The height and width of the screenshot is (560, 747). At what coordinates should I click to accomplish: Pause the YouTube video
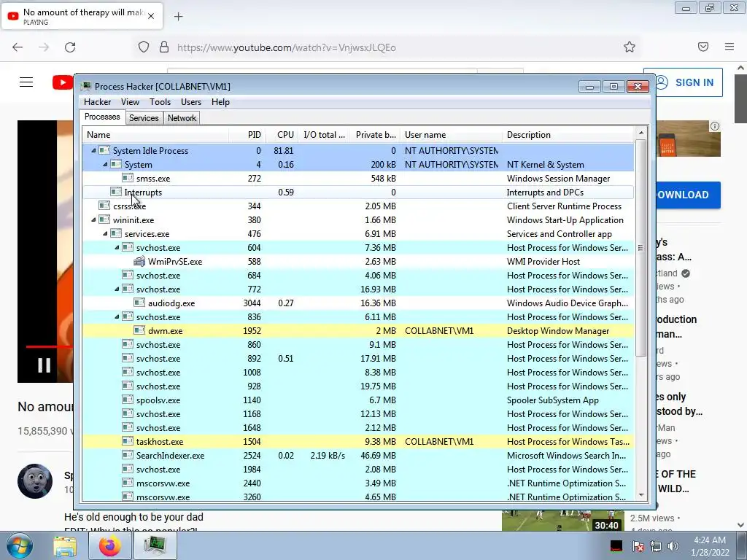[44, 365]
